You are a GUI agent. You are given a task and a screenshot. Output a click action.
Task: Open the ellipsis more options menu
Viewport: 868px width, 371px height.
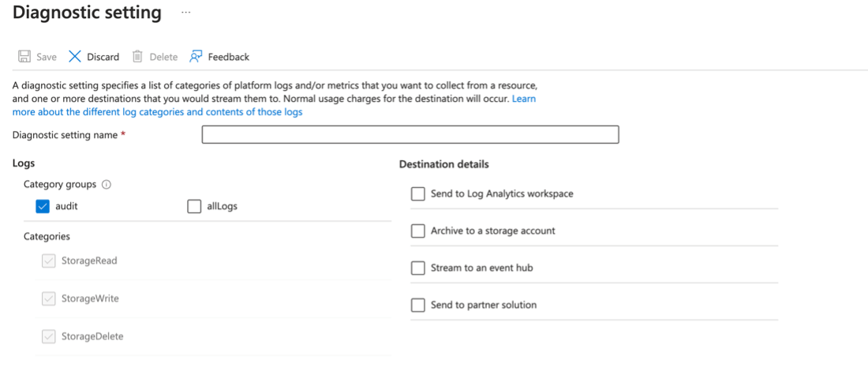[185, 13]
